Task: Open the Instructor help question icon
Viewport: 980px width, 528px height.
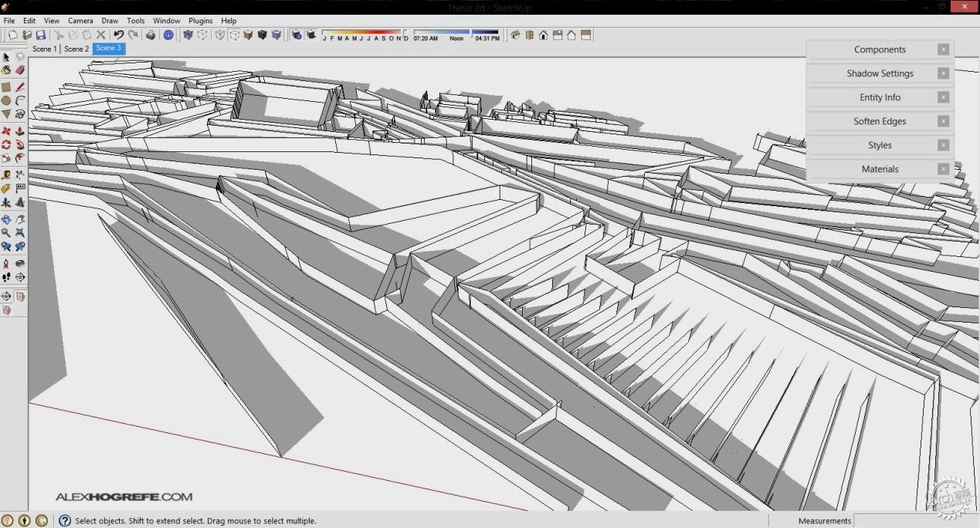Action: pos(65,521)
